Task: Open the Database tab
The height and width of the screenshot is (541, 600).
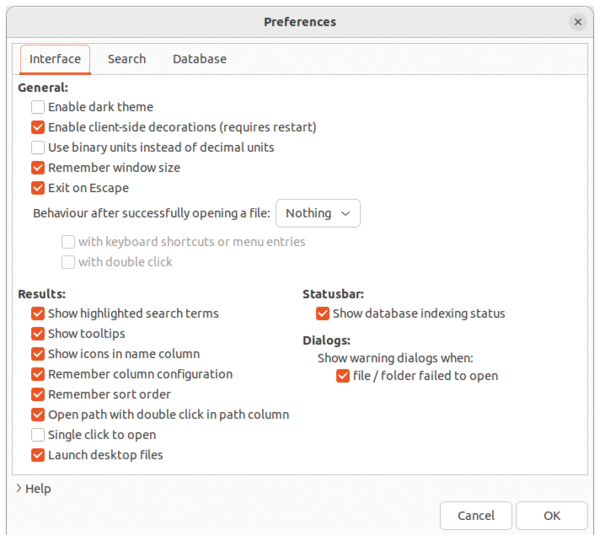Action: pyautogui.click(x=199, y=59)
